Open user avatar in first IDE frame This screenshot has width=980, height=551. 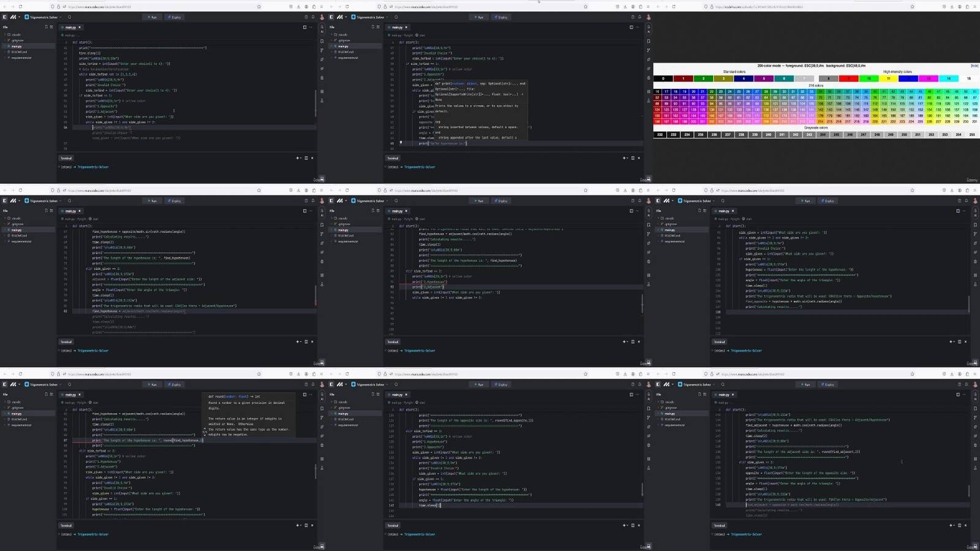click(322, 17)
